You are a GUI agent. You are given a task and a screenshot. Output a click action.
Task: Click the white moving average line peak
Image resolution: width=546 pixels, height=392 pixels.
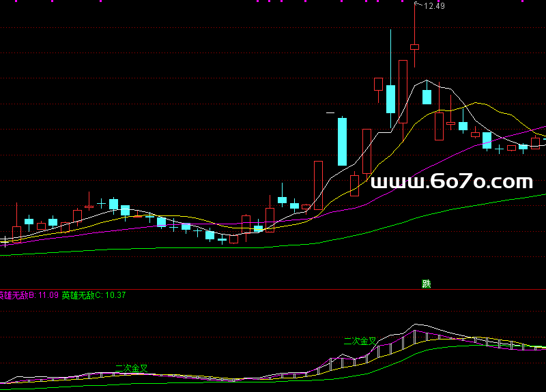[427, 80]
